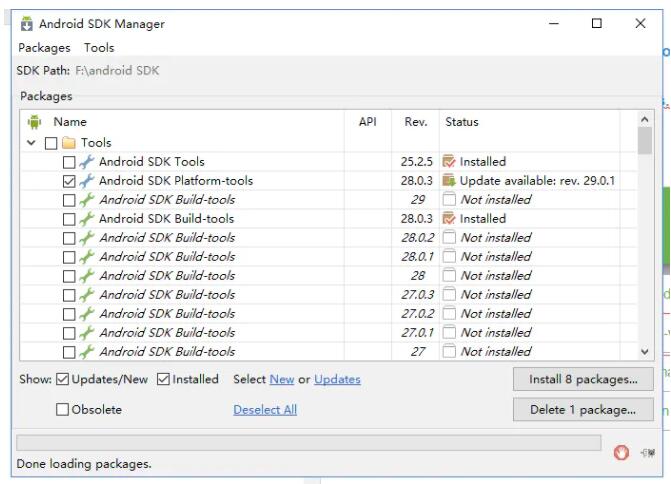Click the Deselect All link
The image size is (671, 484).
(x=265, y=409)
